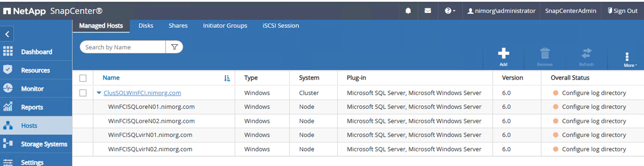Select the WinFCISQLvirN01.nimorg.com node row
The image size is (644, 166).
pyautogui.click(x=358, y=135)
